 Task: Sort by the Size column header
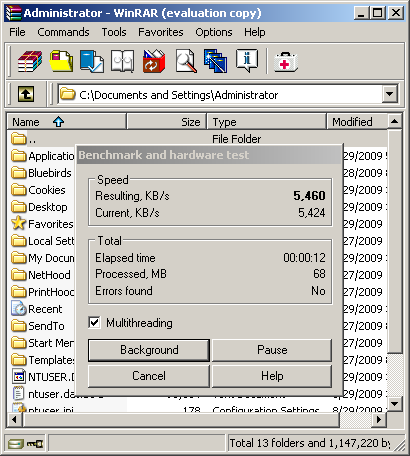pyautogui.click(x=167, y=122)
